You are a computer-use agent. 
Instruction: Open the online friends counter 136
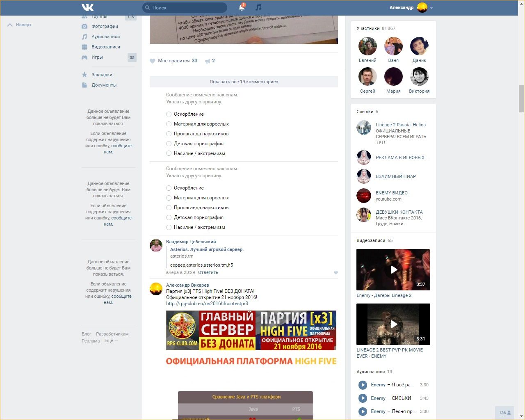point(504,413)
